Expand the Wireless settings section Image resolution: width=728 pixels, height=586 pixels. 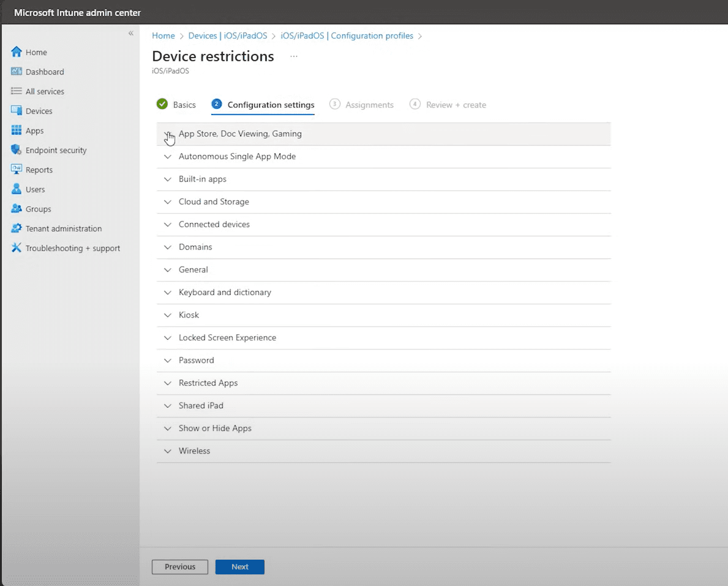coord(194,451)
